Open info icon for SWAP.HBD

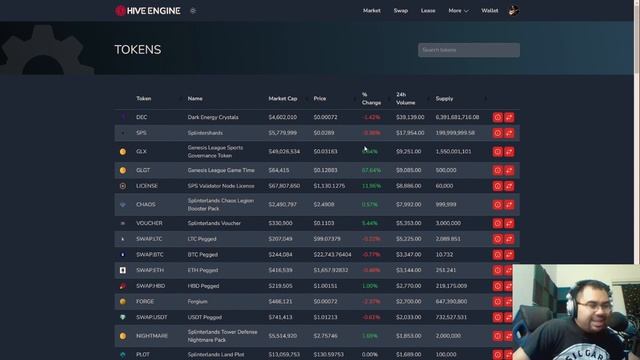click(498, 286)
